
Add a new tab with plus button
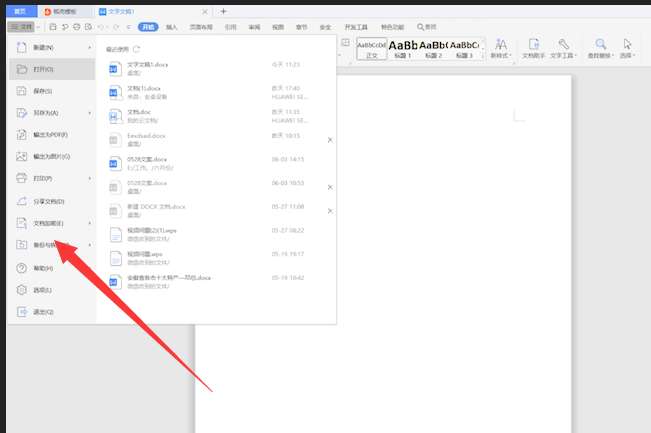[223, 11]
